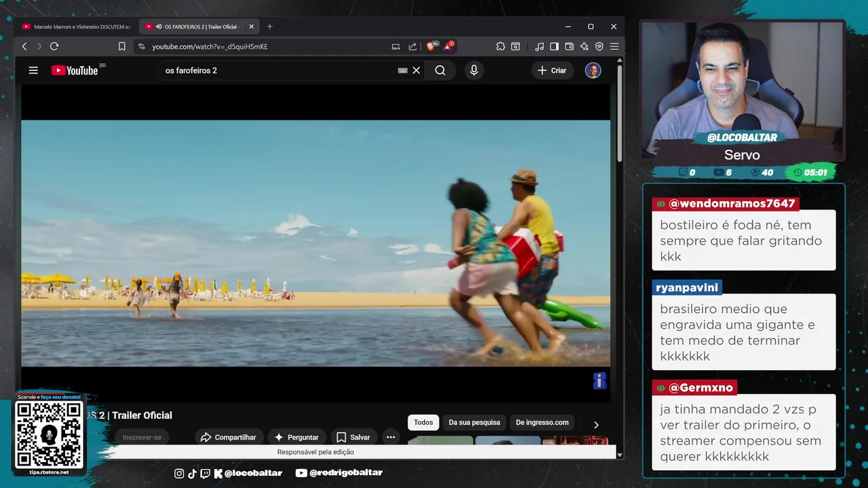The height and width of the screenshot is (488, 868).
Task: Open Leo AI sparkle icon in toolbar
Action: 584,46
